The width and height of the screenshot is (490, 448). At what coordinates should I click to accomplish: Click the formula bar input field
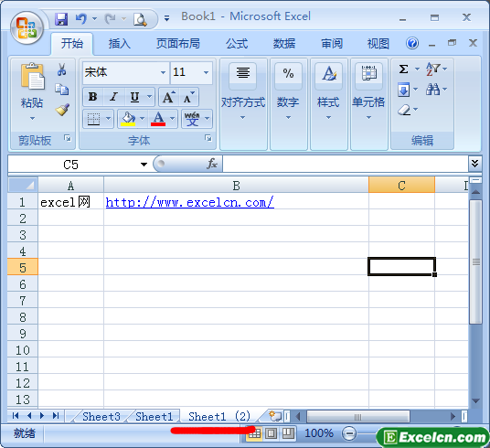pos(346,164)
